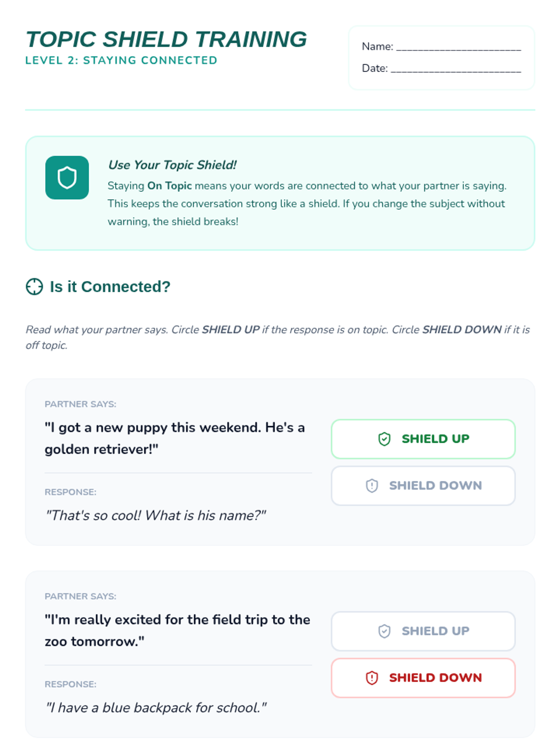Select SHIELD DOWN for the puppy response

click(423, 486)
